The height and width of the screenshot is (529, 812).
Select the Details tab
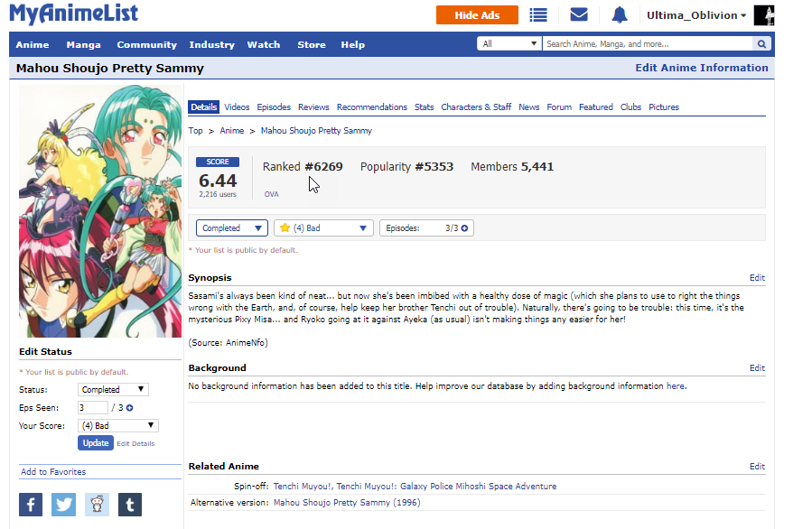pos(203,107)
